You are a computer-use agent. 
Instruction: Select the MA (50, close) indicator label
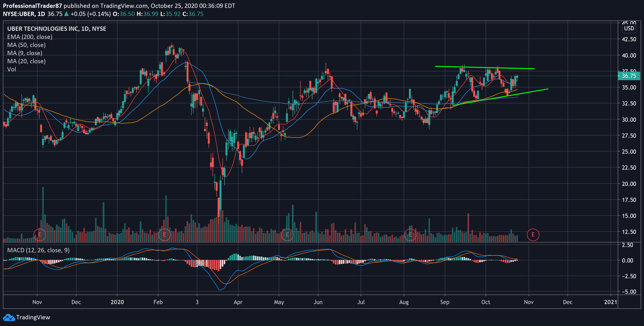[26, 45]
